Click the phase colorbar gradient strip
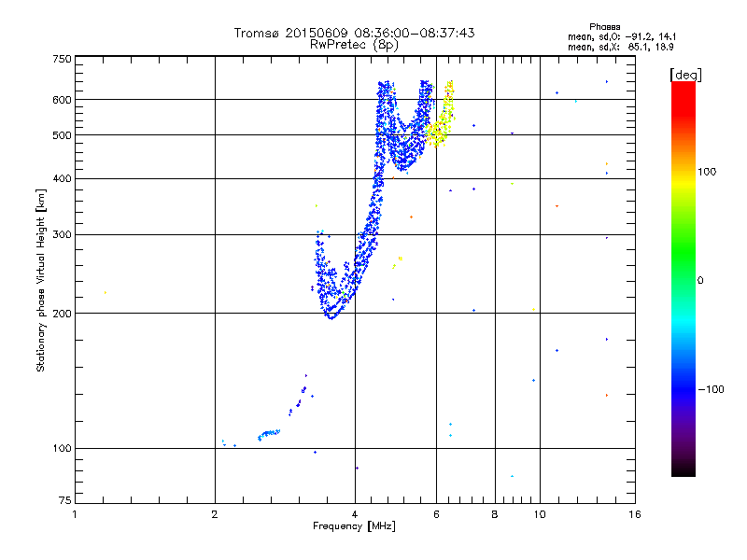The image size is (747, 560). (x=684, y=279)
